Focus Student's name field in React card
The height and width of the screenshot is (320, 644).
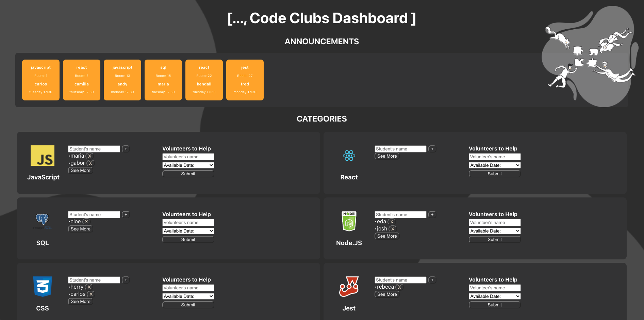click(x=401, y=149)
